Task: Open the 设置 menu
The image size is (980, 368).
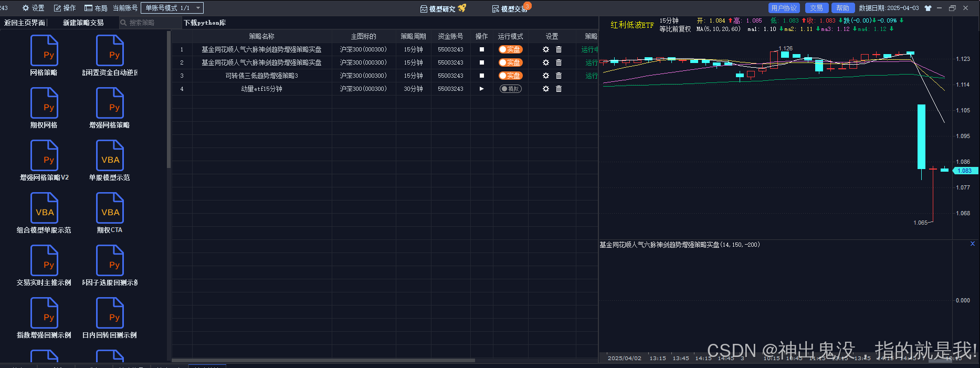Action: pyautogui.click(x=33, y=8)
